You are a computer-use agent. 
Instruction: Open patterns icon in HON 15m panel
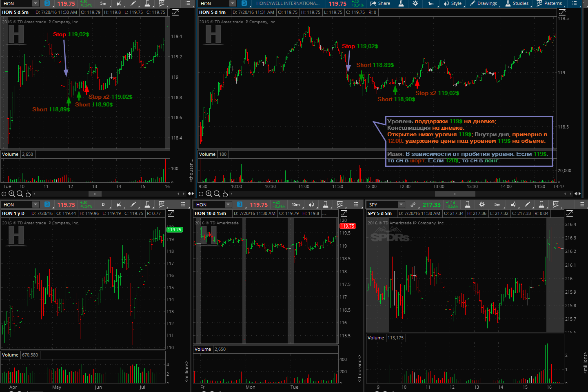339,204
